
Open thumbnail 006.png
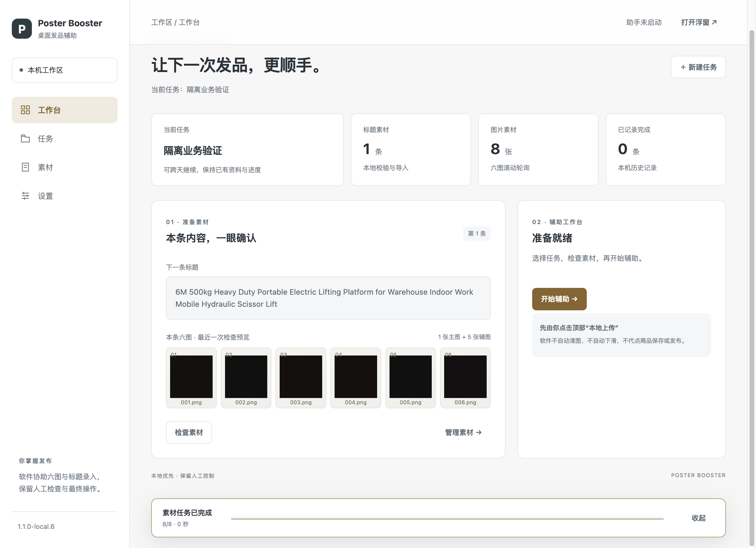pos(465,378)
